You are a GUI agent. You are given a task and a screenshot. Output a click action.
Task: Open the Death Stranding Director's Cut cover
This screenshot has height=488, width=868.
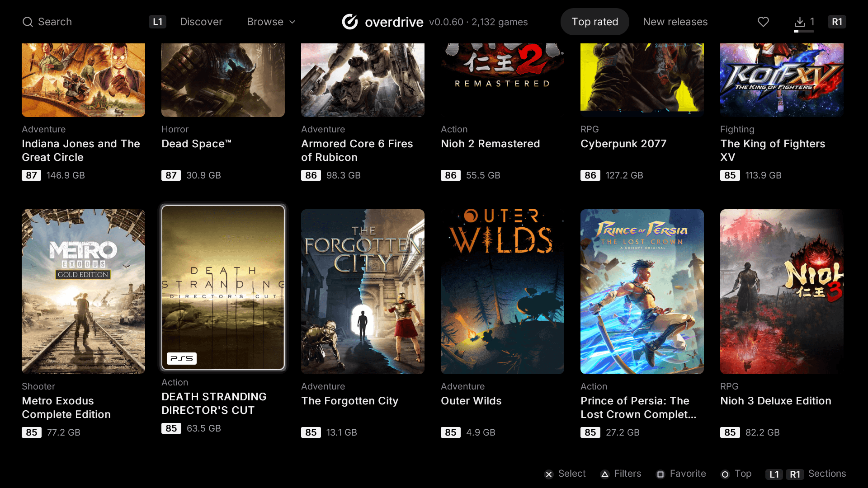point(223,288)
